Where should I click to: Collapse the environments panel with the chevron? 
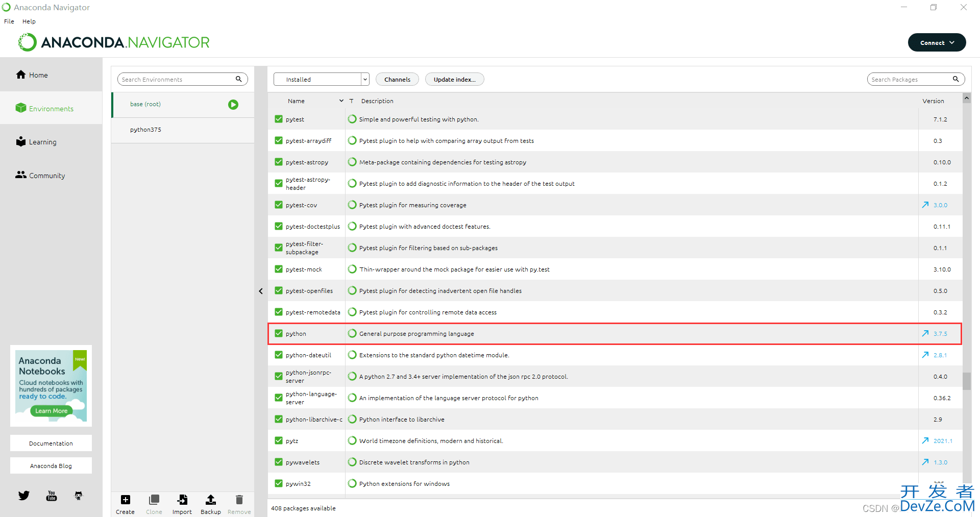tap(261, 291)
